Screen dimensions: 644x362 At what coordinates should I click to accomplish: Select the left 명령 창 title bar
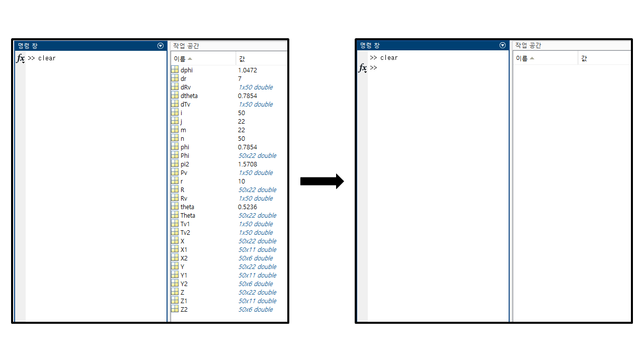91,46
